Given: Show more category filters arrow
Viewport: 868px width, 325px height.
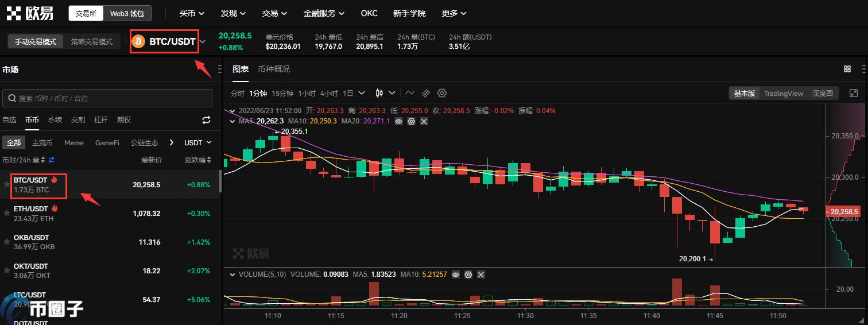Looking at the screenshot, I should point(171,142).
